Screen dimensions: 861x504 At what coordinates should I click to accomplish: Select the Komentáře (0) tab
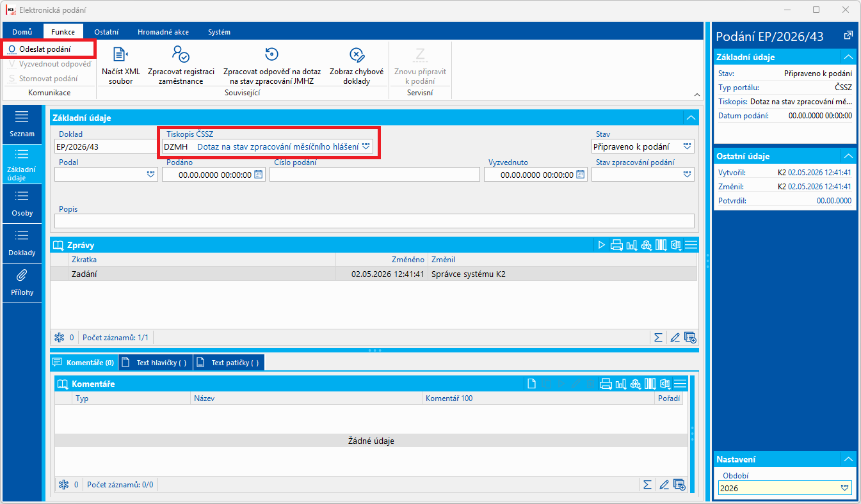84,363
